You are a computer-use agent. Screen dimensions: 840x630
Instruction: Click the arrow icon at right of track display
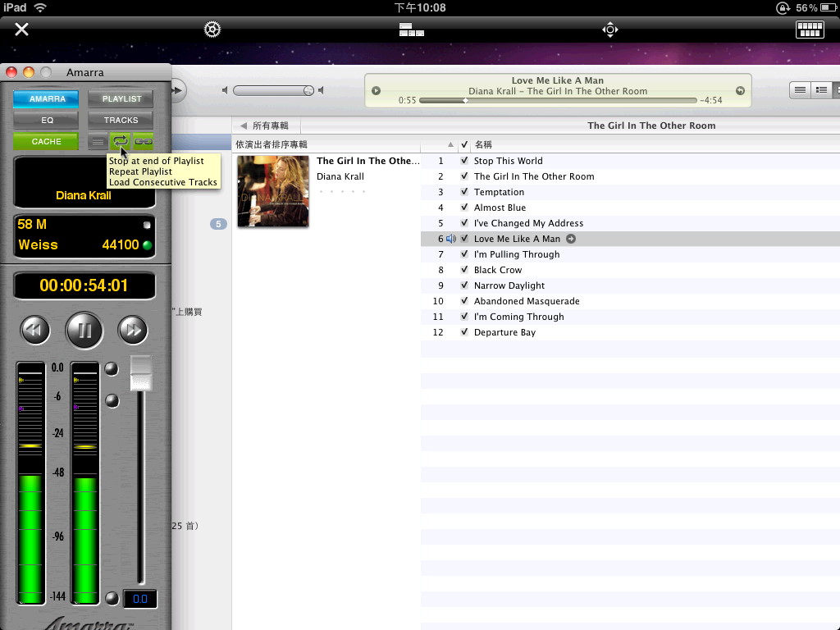coord(740,91)
